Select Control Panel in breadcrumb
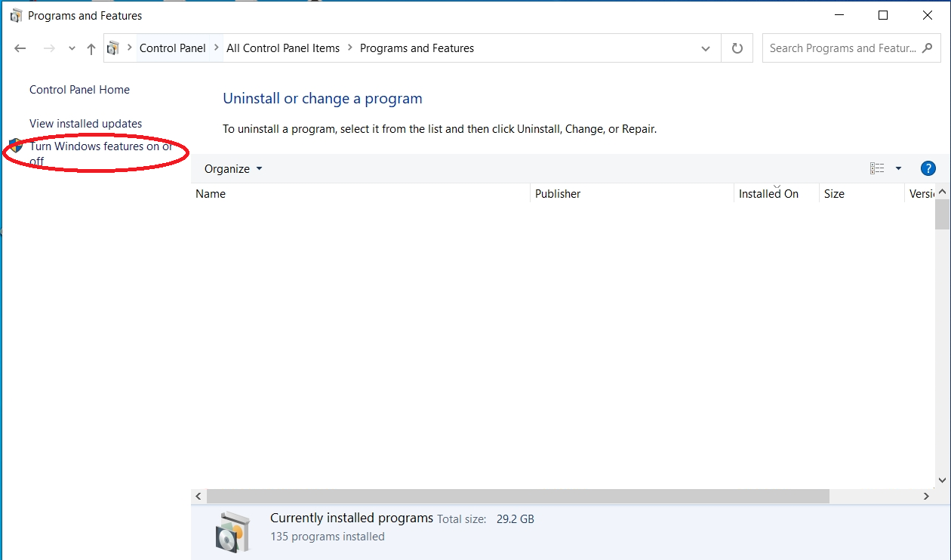This screenshot has width=951, height=560. point(173,48)
